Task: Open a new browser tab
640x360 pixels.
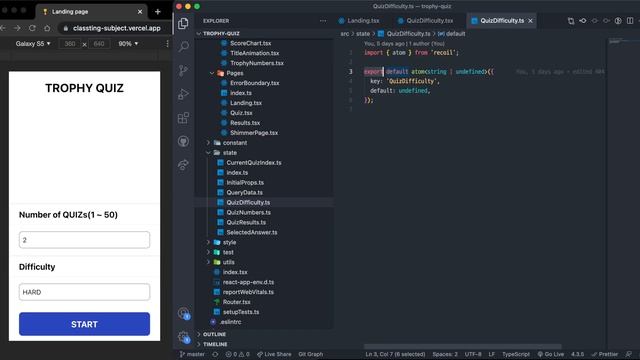Action: click(158, 12)
